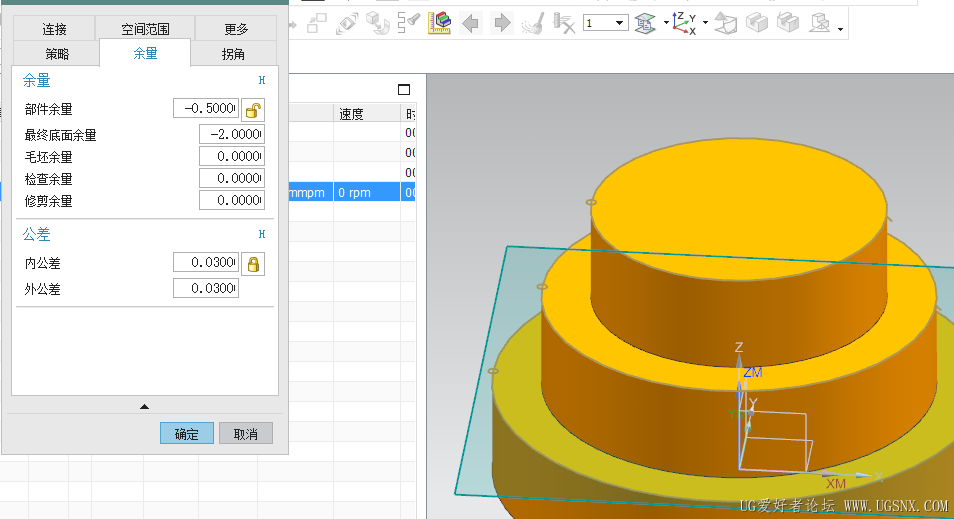Viewport: 954px width, 519px height.
Task: Click the stacked layers view icon
Action: 646,23
